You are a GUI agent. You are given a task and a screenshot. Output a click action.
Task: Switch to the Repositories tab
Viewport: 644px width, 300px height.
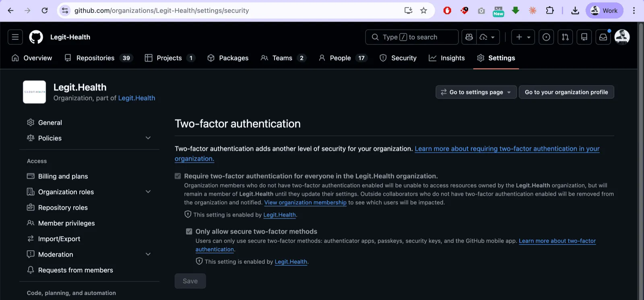(x=99, y=58)
